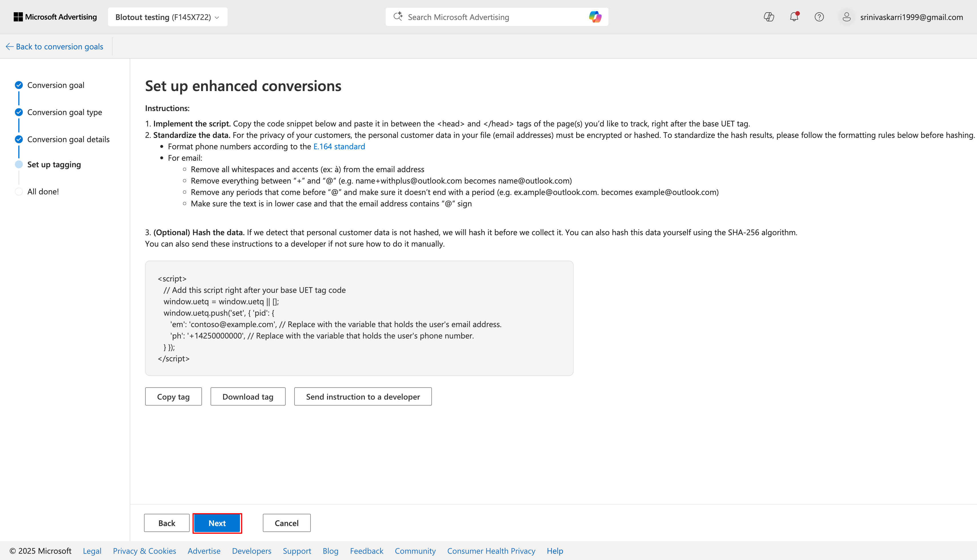Click the search sparkle icon
977x560 pixels.
pyautogui.click(x=398, y=17)
